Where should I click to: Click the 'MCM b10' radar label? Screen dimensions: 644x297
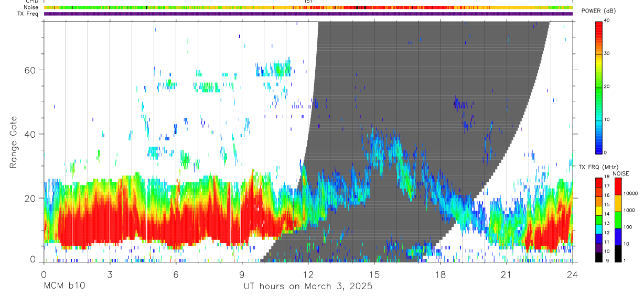(63, 286)
